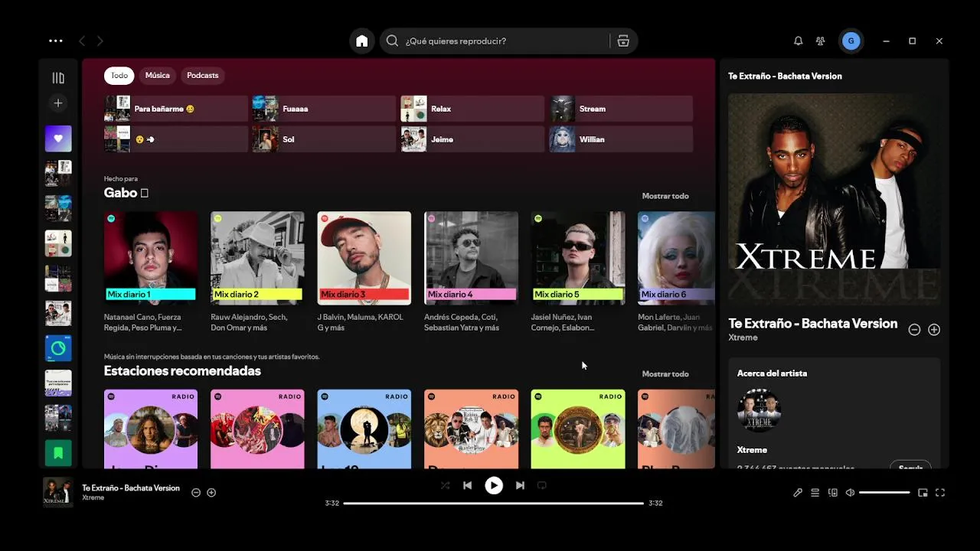The height and width of the screenshot is (551, 980).
Task: Open the Estaciones recomendadas heading
Action: pyautogui.click(x=182, y=371)
